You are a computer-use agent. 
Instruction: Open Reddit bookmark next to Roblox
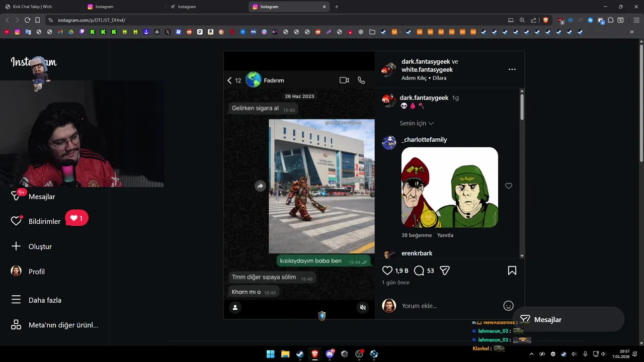(189, 32)
